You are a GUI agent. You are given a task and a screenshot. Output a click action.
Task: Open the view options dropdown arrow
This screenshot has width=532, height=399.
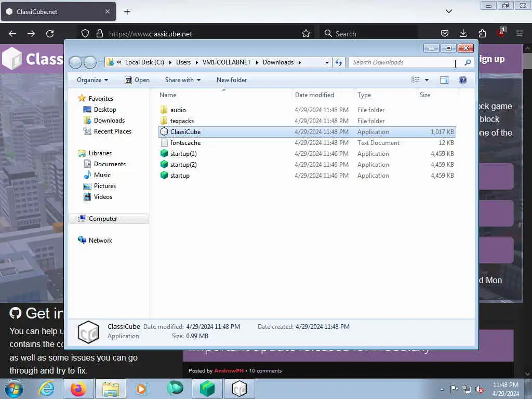(427, 80)
